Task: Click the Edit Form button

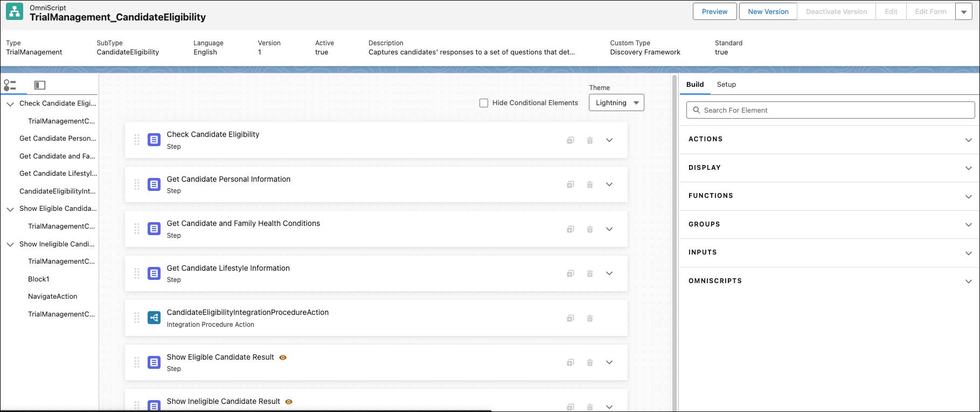Action: (x=930, y=11)
